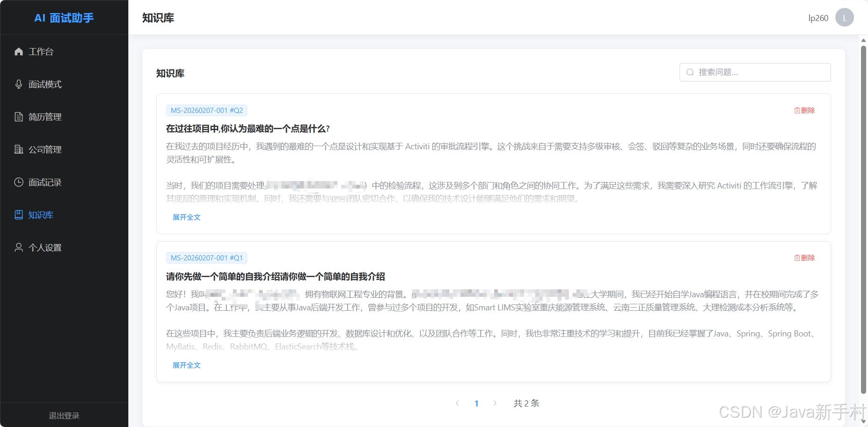Click the bookmark icon for 知识库

coord(18,215)
